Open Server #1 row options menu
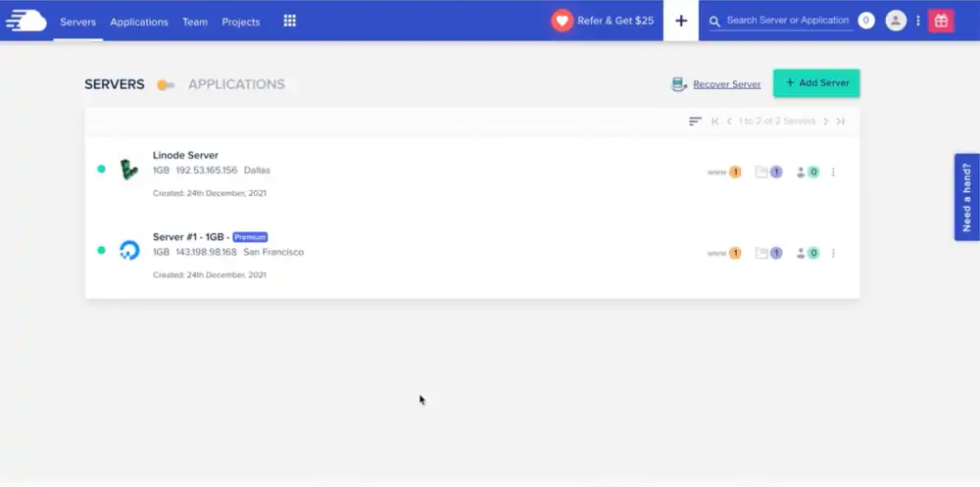The image size is (980, 487). [x=833, y=253]
